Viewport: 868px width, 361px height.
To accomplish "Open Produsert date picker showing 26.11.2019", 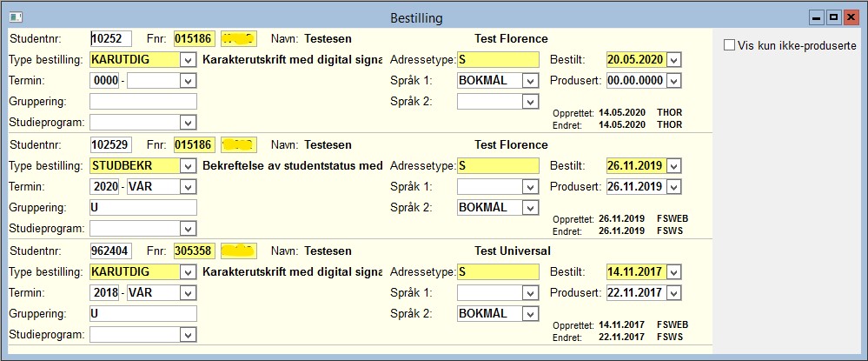I will pyautogui.click(x=673, y=187).
